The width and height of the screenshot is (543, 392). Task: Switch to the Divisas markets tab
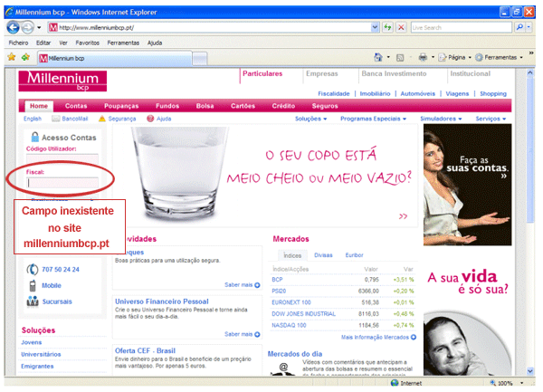tap(323, 255)
